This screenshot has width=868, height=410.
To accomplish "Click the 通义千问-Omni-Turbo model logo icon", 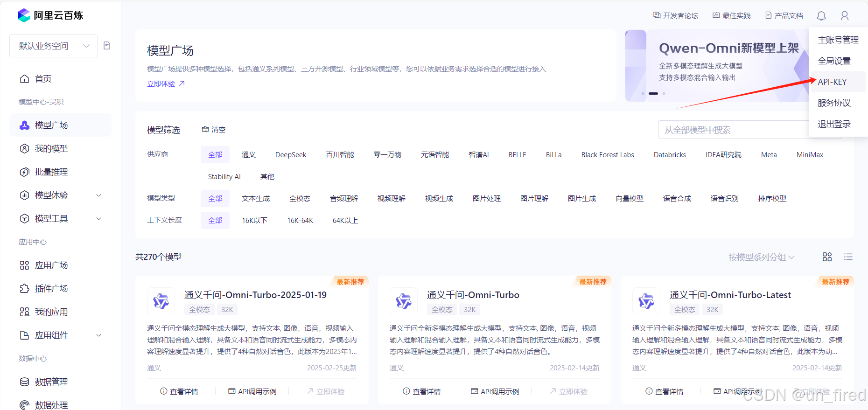I will [404, 301].
